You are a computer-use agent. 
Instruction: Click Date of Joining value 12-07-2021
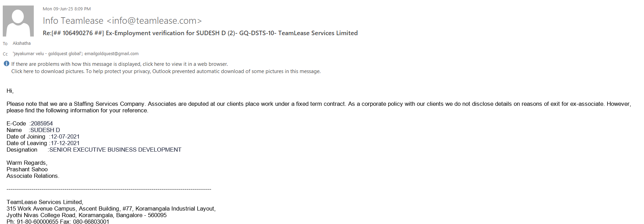point(65,136)
